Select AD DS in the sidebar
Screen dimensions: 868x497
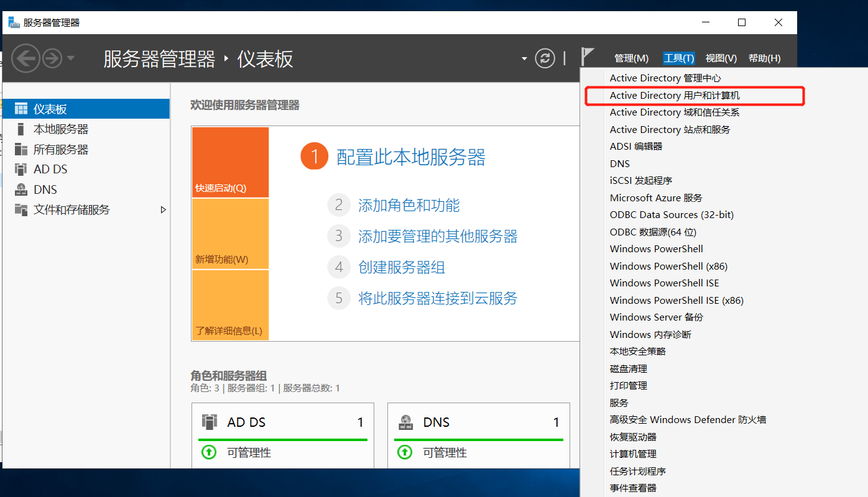click(86, 169)
